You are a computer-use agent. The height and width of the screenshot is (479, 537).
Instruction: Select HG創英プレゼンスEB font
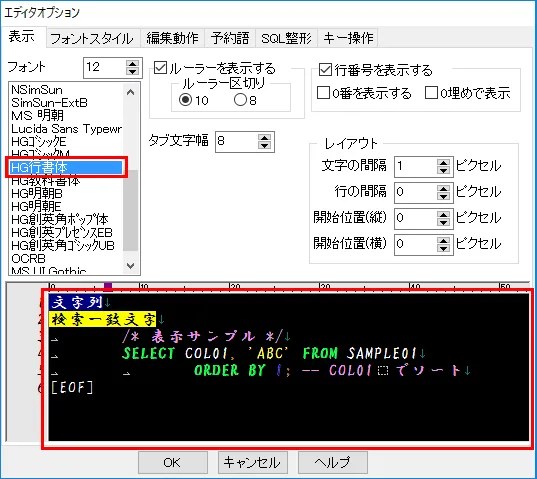[x=66, y=232]
